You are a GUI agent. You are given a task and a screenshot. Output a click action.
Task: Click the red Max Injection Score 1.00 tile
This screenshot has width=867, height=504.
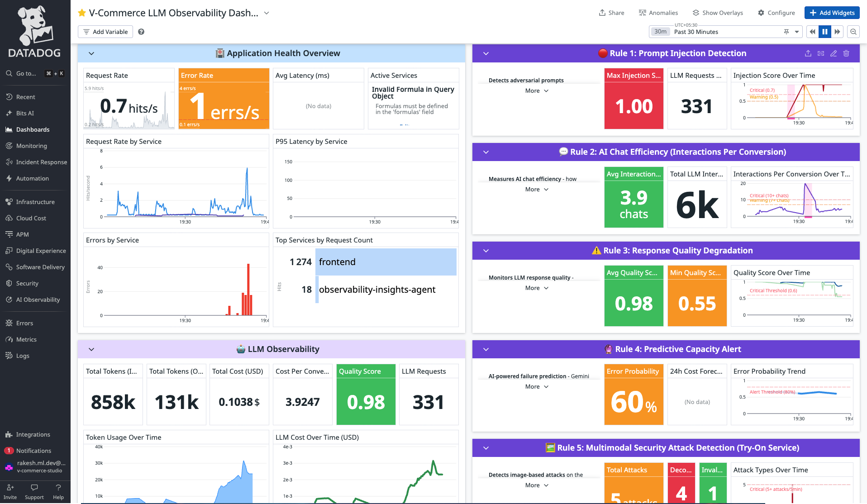[634, 99]
